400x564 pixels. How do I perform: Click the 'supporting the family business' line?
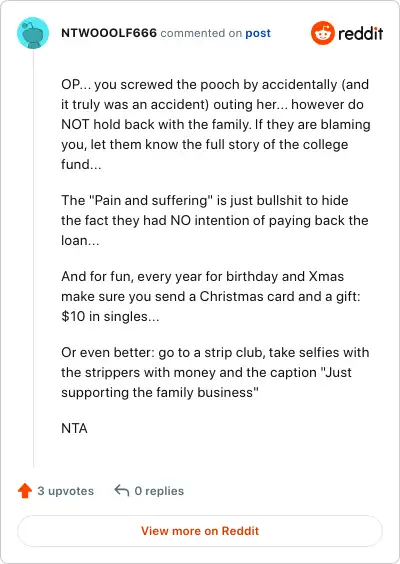(x=160, y=392)
